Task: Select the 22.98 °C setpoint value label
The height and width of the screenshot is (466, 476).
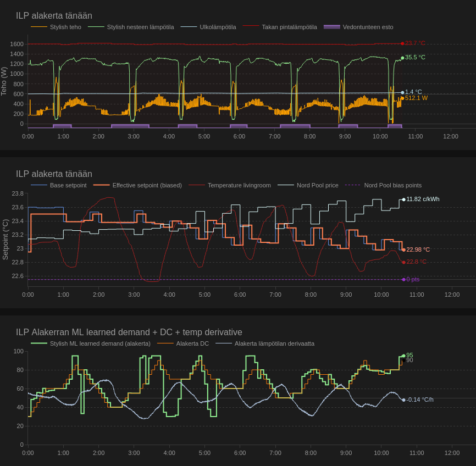Action: click(x=418, y=249)
